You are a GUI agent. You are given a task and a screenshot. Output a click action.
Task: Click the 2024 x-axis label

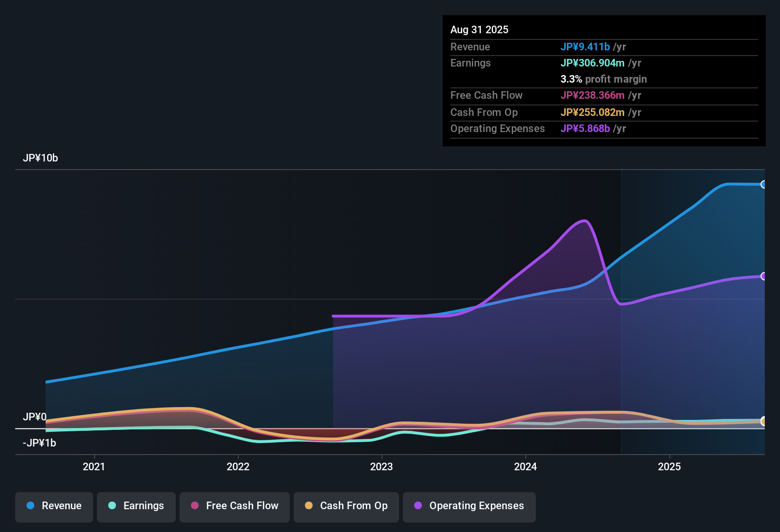click(x=525, y=466)
